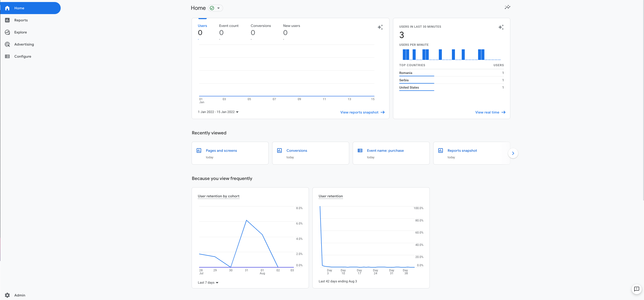Open Insights via the sparkline icon
Screen dimensions: 644x300
pos(507,7)
